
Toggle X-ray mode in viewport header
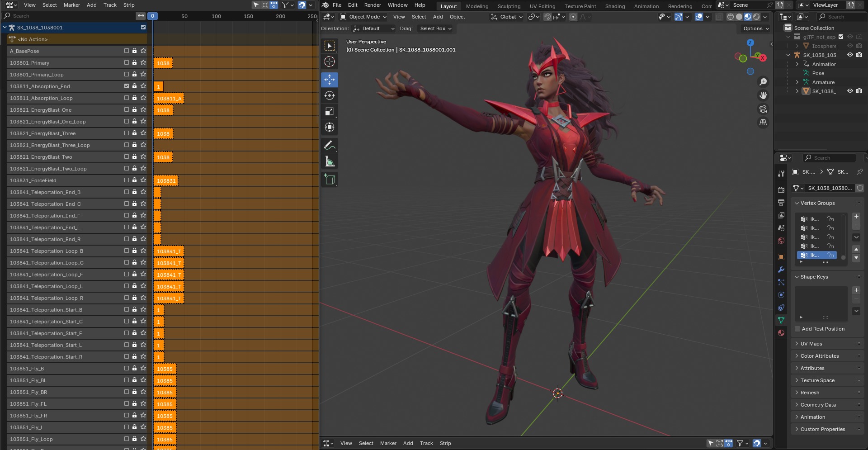(719, 17)
